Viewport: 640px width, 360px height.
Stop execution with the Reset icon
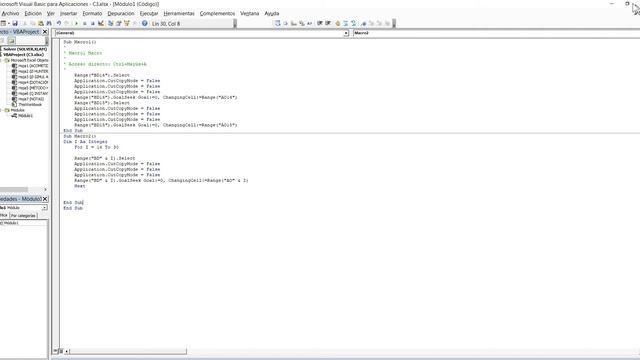[93, 24]
